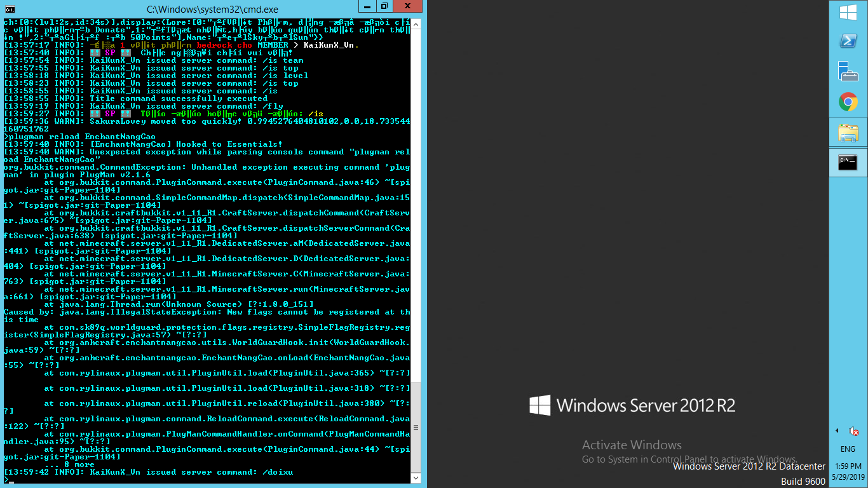The height and width of the screenshot is (488, 868).
Task: Click the "java.lang.Thread.run(Unknown Source)" stack line
Action: pos(179,304)
